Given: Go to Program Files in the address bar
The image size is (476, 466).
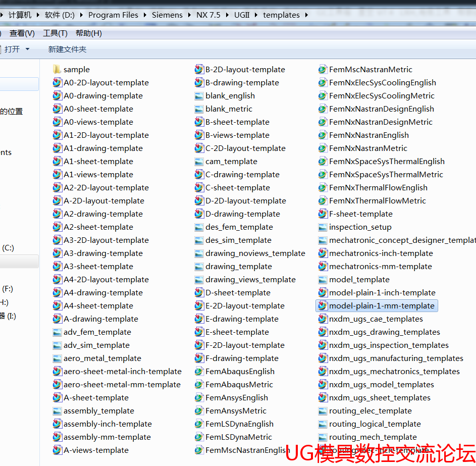Looking at the screenshot, I should pos(113,15).
